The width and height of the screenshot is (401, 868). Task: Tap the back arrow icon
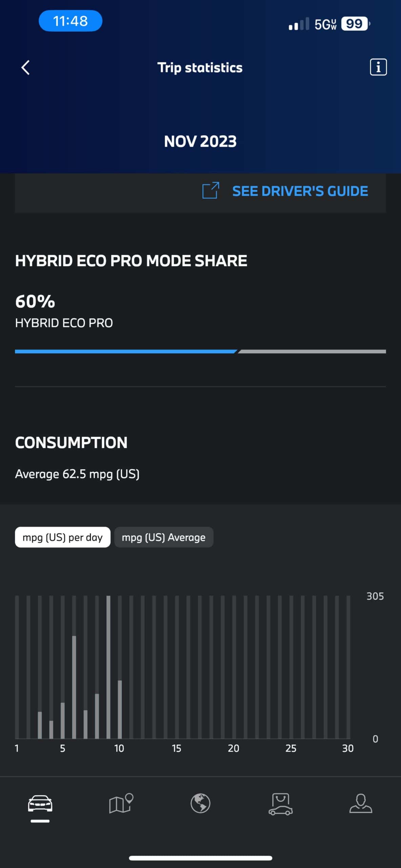click(x=25, y=67)
